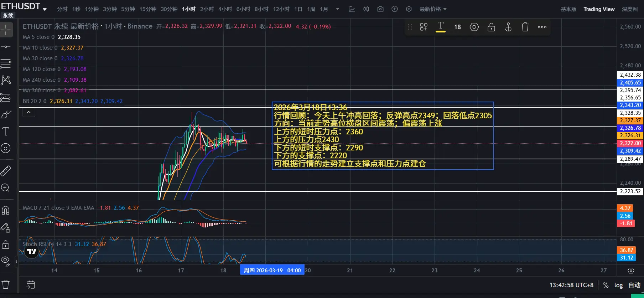Select the horizontal line drawing tool

click(x=6, y=47)
